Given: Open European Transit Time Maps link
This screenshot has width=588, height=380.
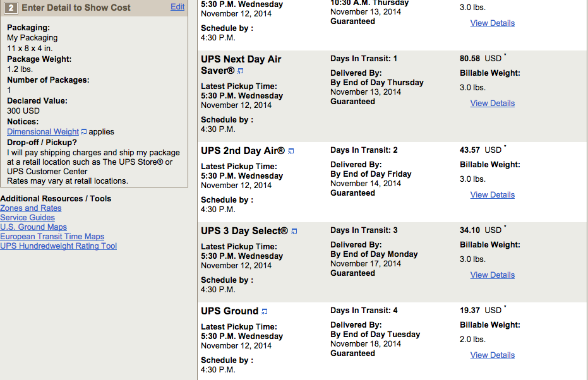Looking at the screenshot, I should pyautogui.click(x=52, y=237).
